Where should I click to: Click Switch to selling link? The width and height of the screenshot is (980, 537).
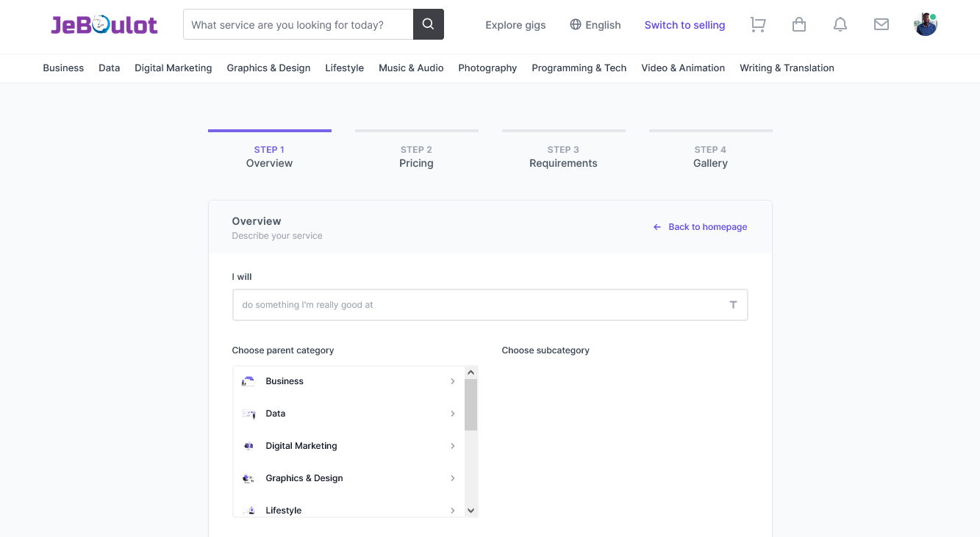[x=684, y=25]
